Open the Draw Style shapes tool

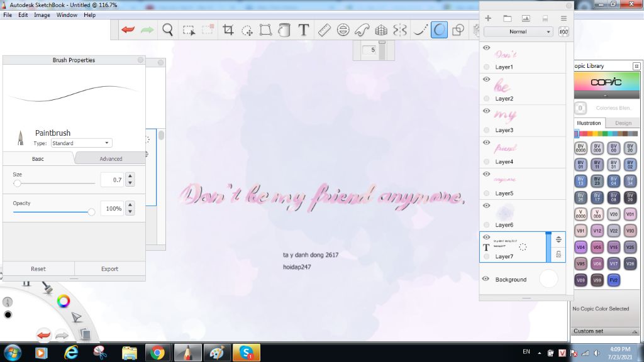(458, 30)
